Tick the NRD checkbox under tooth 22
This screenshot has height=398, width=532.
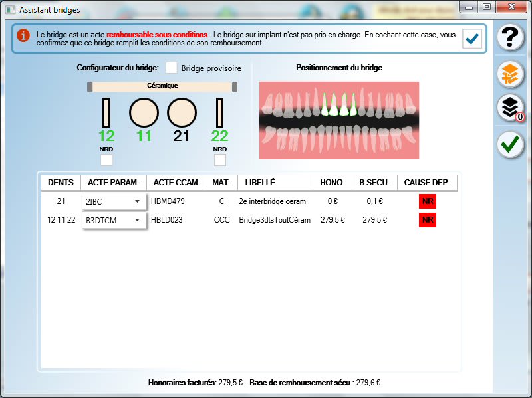pyautogui.click(x=219, y=160)
